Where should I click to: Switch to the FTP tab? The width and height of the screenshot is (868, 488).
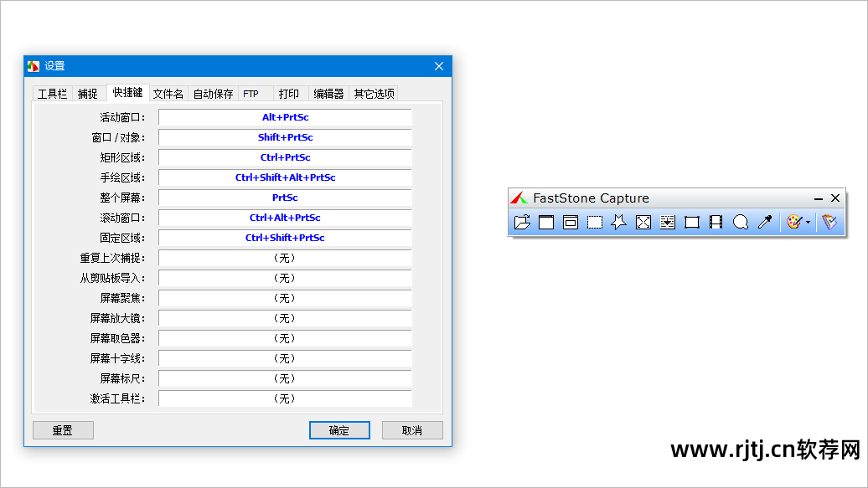[251, 94]
